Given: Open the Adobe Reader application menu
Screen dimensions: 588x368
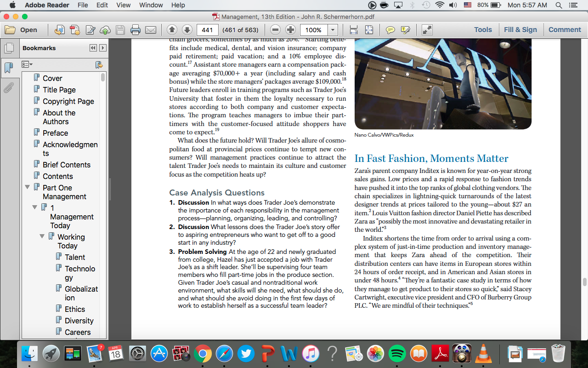Looking at the screenshot, I should pos(47,5).
